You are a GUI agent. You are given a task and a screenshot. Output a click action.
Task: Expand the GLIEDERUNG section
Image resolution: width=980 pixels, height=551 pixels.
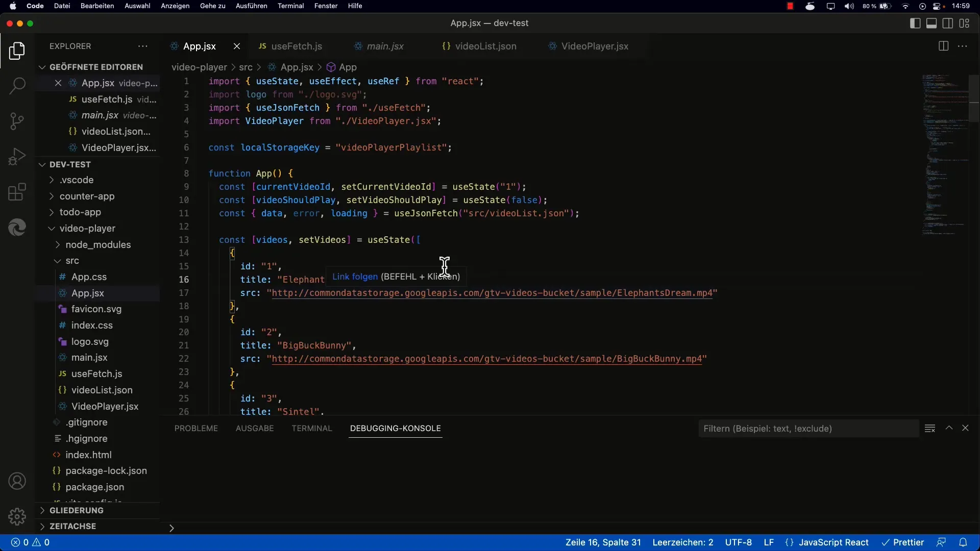point(77,510)
